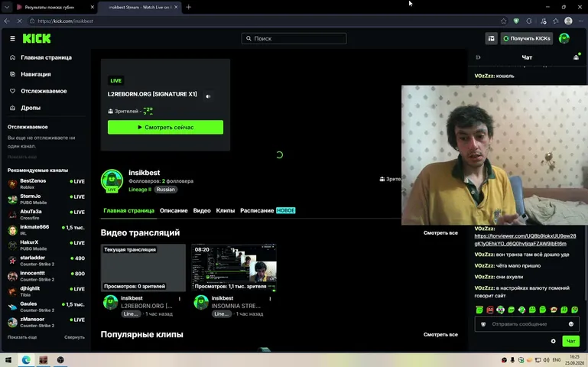This screenshot has height=367, width=588.
Task: Open options menu for L2REBORN.ORG video
Action: click(180, 299)
